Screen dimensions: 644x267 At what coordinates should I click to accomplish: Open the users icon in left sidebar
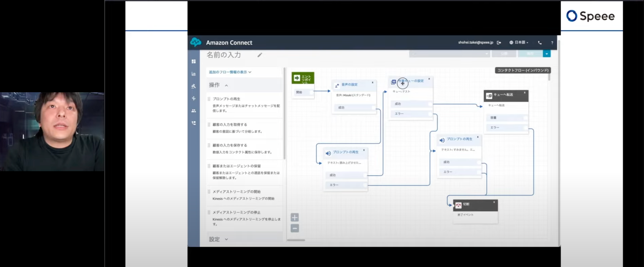click(x=194, y=111)
